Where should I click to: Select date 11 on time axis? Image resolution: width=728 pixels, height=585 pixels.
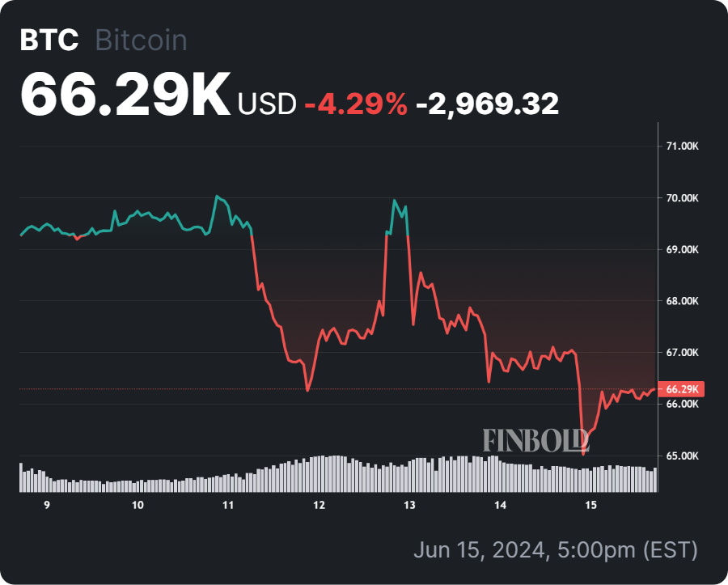pos(228,506)
